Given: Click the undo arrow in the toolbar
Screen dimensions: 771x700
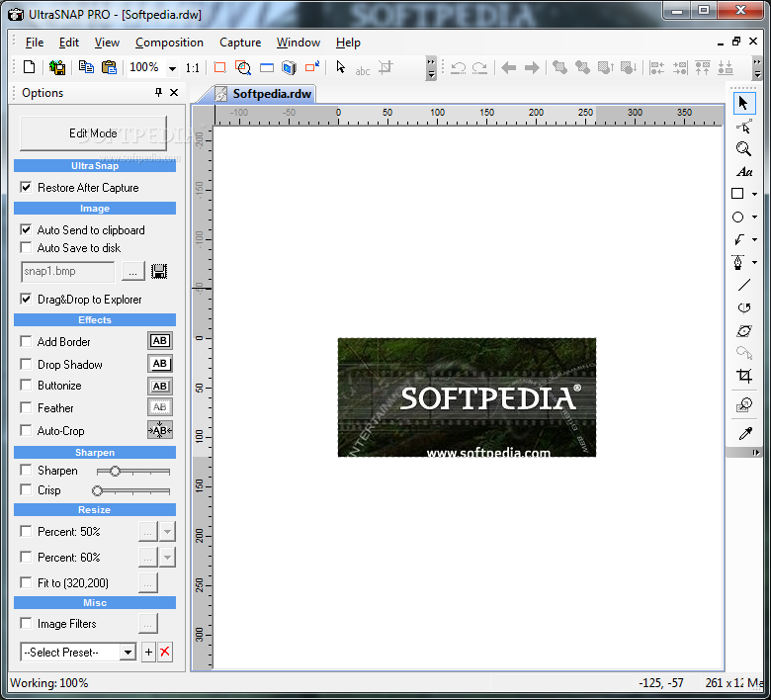Looking at the screenshot, I should point(459,67).
